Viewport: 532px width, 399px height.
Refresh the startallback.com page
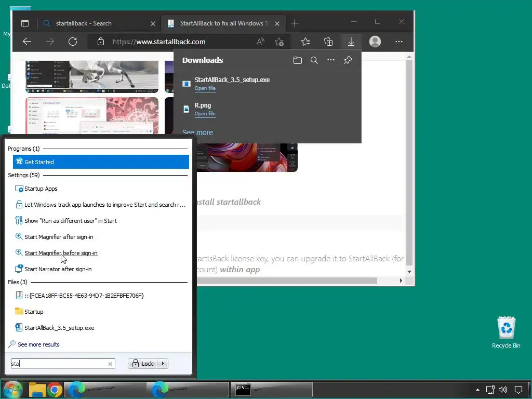(x=73, y=42)
